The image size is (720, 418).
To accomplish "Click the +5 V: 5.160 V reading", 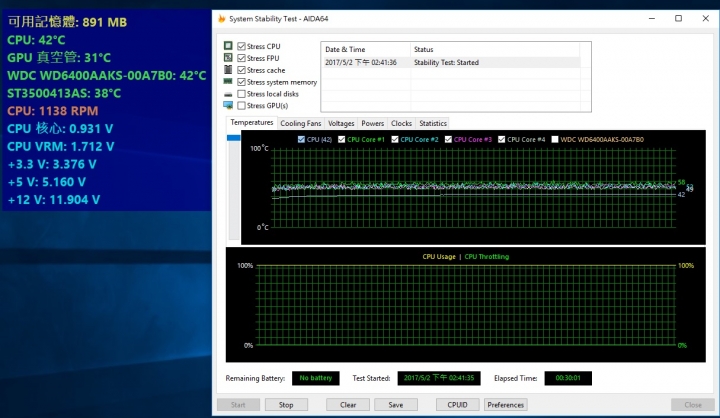I will [x=46, y=182].
